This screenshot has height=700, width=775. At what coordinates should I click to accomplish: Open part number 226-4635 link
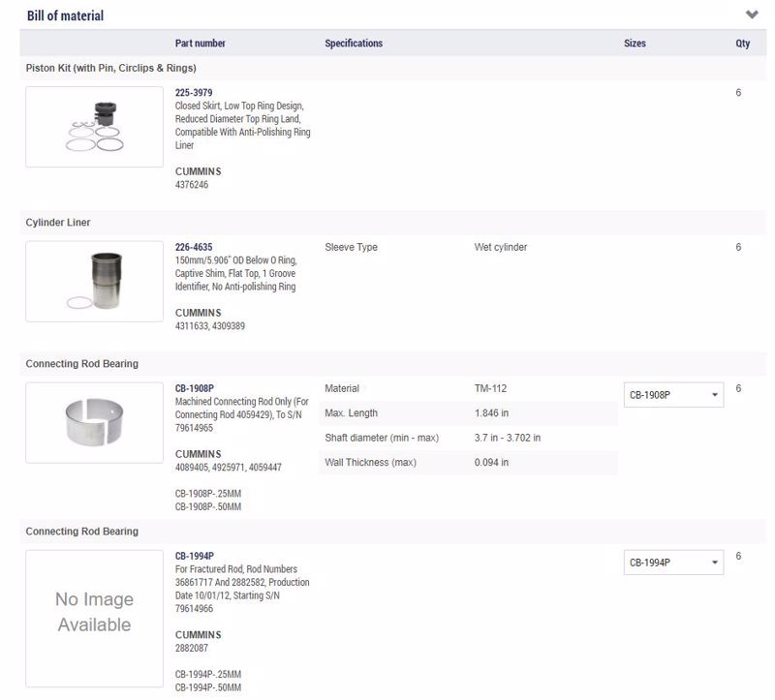(194, 247)
